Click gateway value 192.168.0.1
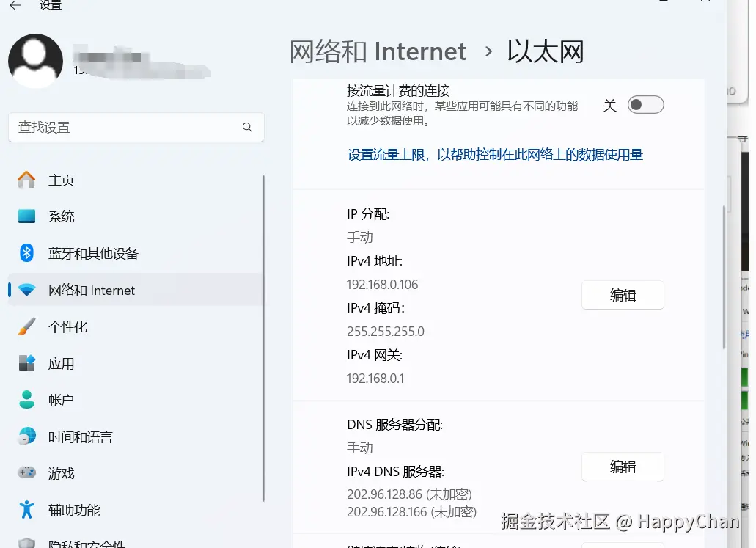Image resolution: width=756 pixels, height=548 pixels. [x=375, y=379]
